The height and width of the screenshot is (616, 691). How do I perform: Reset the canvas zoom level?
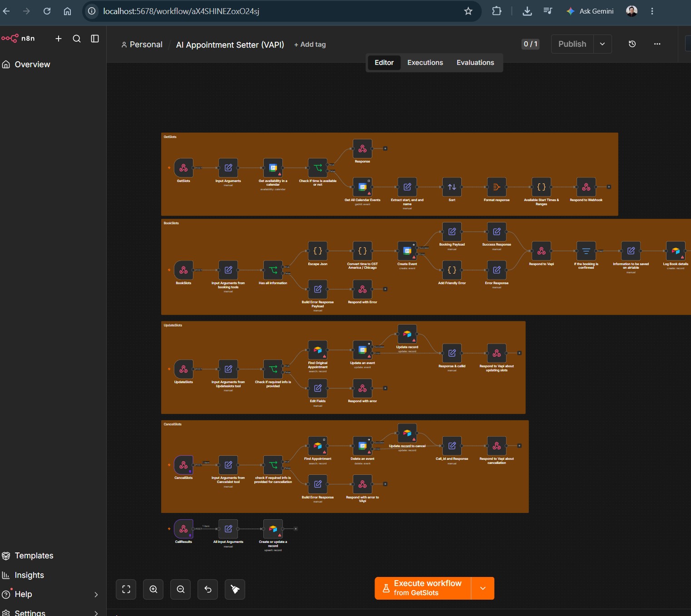(x=208, y=589)
